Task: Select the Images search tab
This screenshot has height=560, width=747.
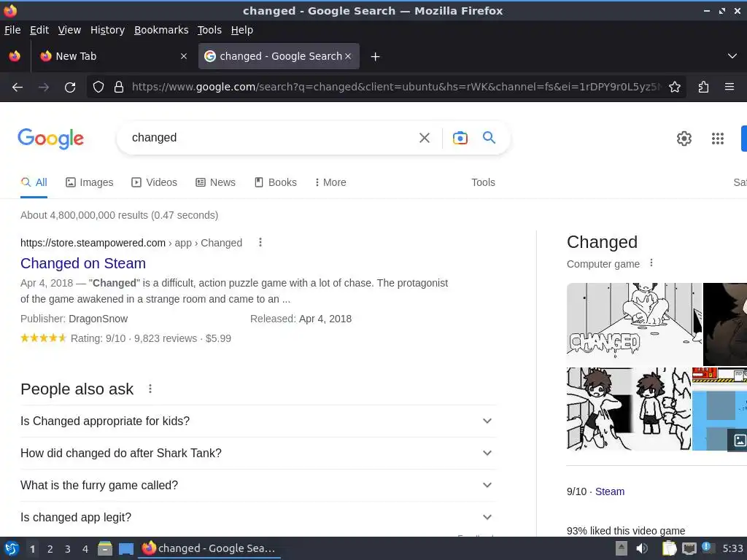Action: [x=90, y=182]
